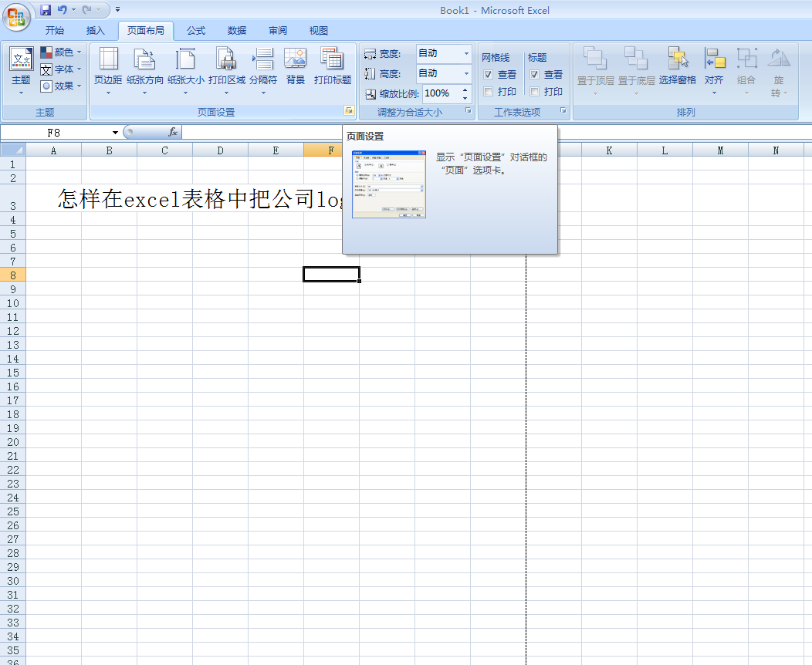Expand the 宽度 width dropdown
Image resolution: width=812 pixels, height=665 pixels.
point(466,53)
